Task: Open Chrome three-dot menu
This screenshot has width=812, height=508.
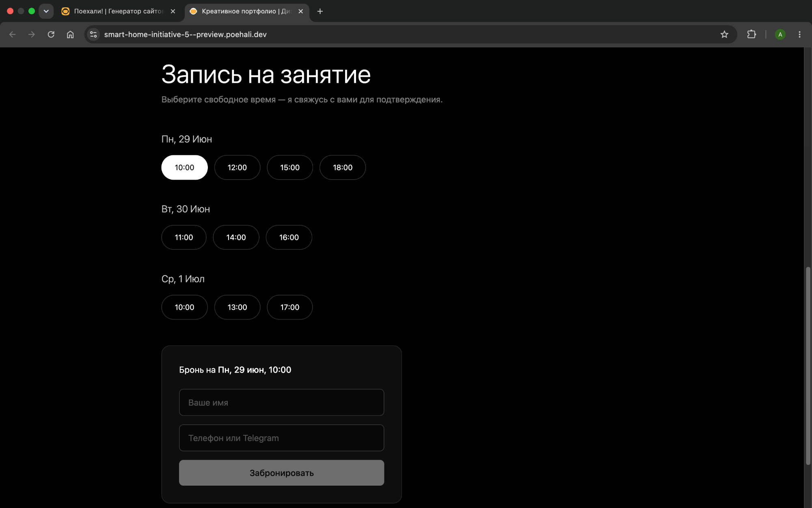Action: pos(799,35)
